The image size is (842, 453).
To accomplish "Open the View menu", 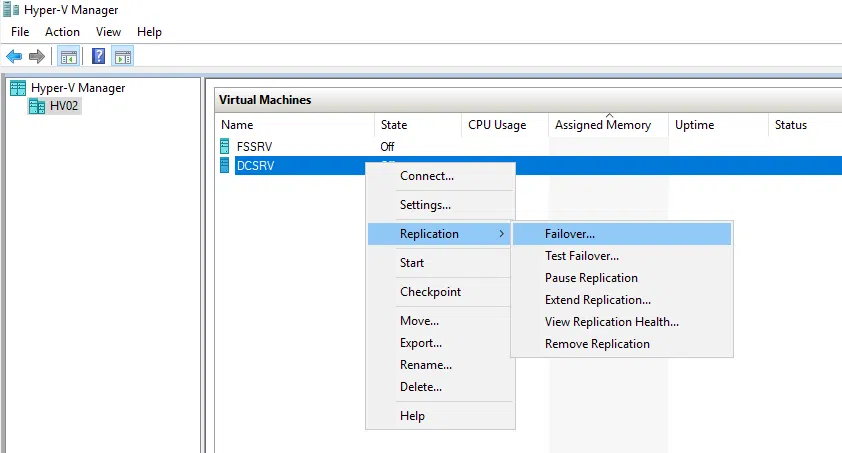I will [108, 32].
